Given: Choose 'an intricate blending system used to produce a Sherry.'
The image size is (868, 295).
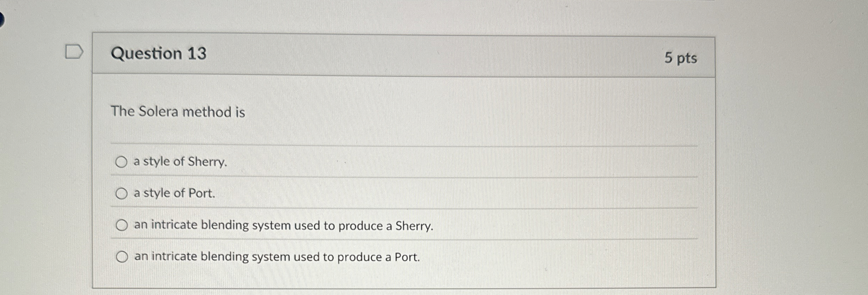Looking at the screenshot, I should pos(122,225).
